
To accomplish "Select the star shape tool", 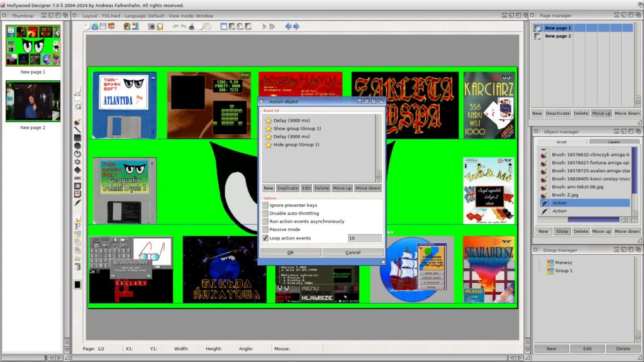I will 77,162.
